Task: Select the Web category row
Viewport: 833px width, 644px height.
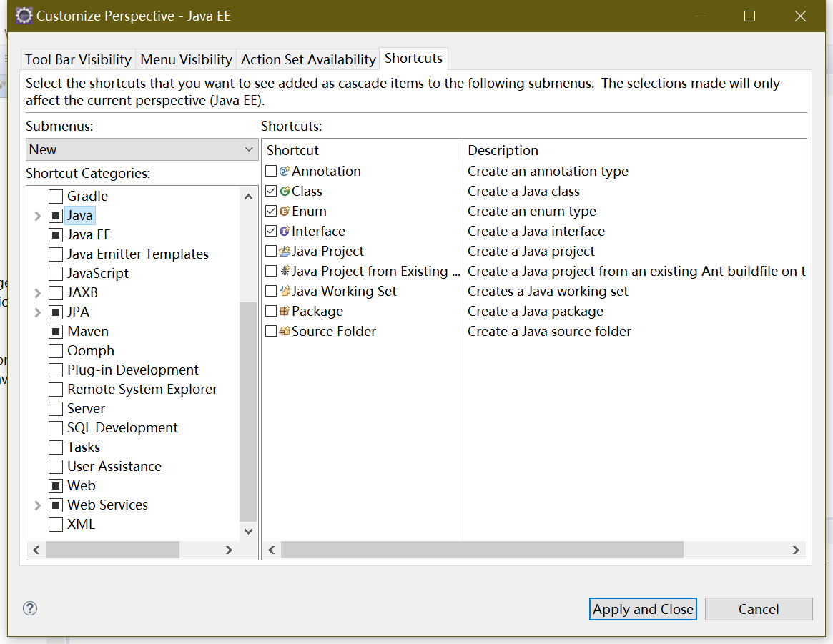Action: [82, 486]
